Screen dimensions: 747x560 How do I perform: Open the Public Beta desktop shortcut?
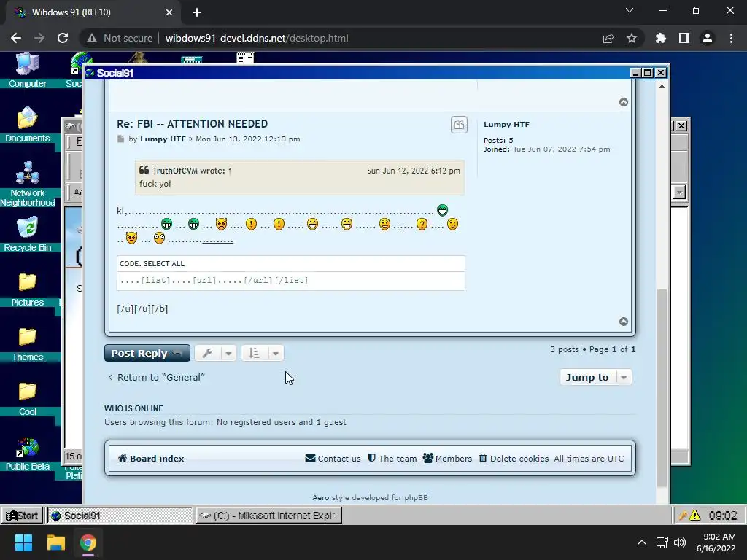point(27,454)
